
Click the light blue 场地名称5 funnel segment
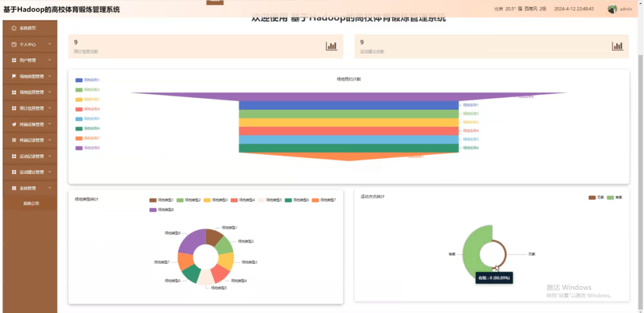(x=349, y=140)
